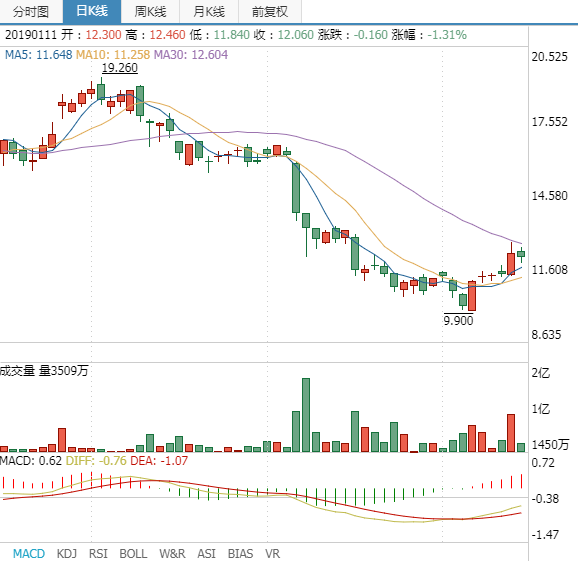Switch to the 分时图 tab

click(x=31, y=11)
